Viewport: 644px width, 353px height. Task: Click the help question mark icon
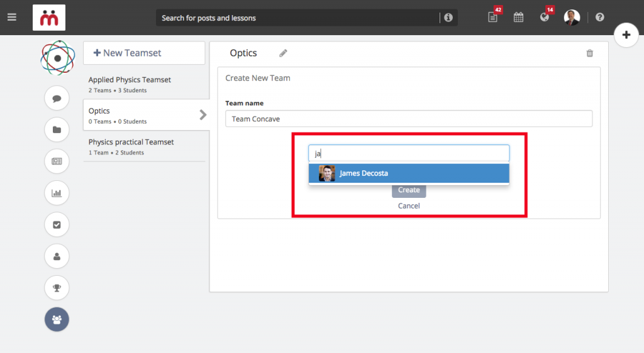click(x=599, y=17)
